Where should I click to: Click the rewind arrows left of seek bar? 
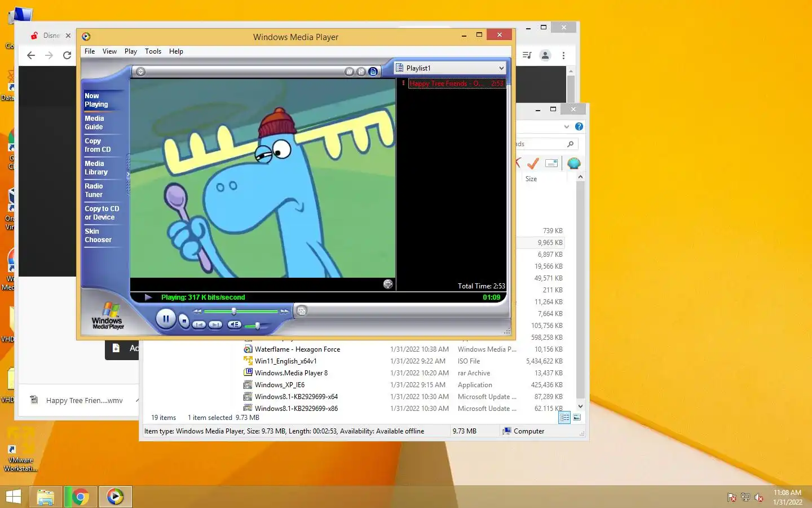[197, 311]
